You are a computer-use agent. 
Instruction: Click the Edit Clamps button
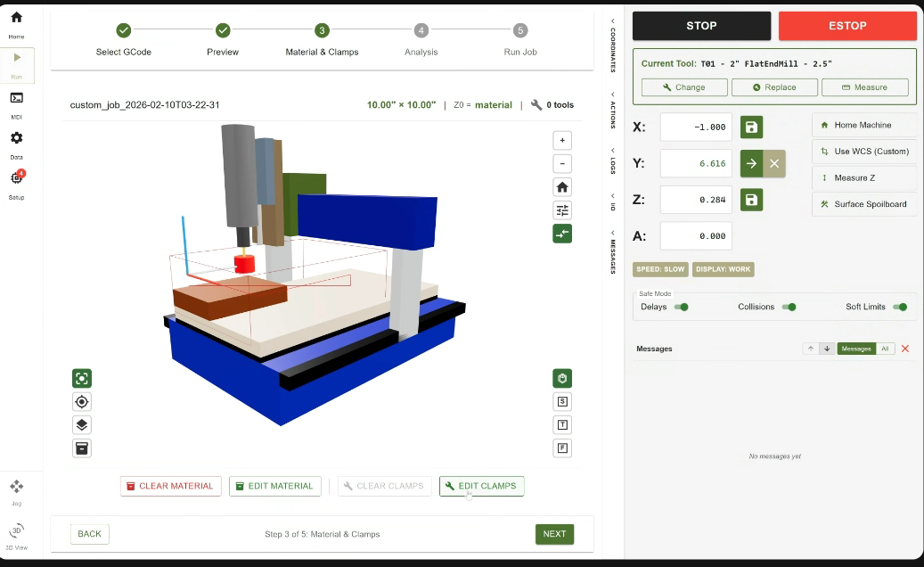point(482,486)
